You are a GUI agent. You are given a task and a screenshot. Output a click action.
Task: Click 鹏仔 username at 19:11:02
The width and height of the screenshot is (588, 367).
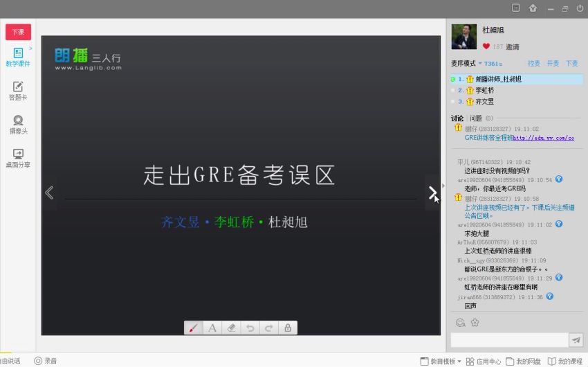tap(471, 129)
